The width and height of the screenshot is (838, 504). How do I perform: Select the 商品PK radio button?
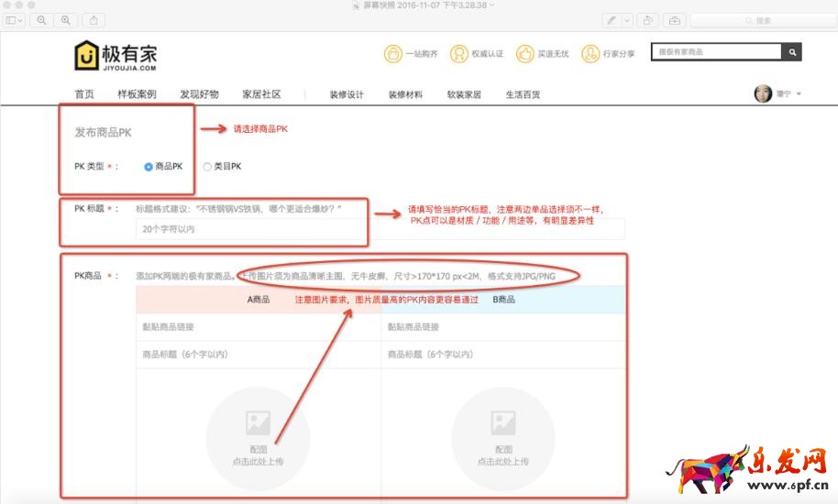148,167
